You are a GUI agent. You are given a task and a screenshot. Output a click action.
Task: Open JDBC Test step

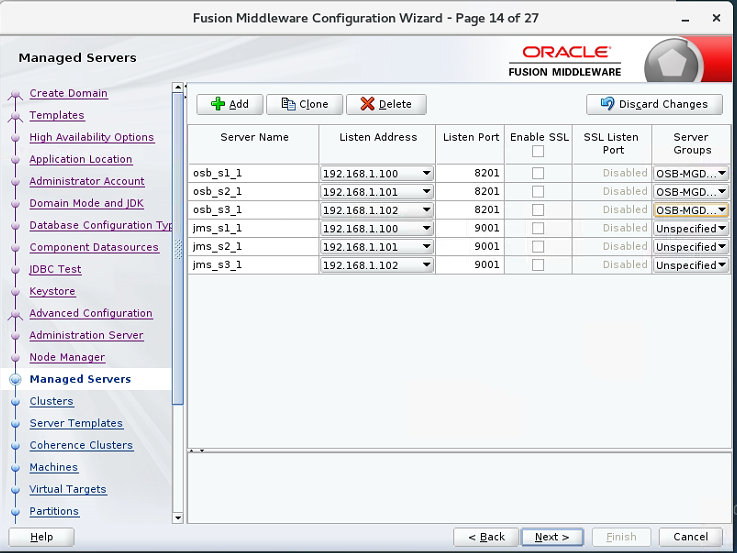point(55,270)
